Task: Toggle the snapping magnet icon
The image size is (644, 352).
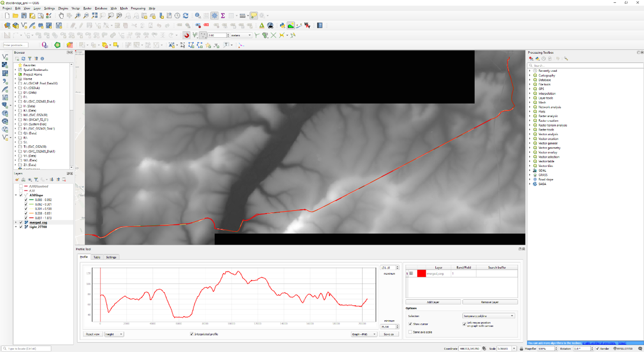Action: [186, 35]
